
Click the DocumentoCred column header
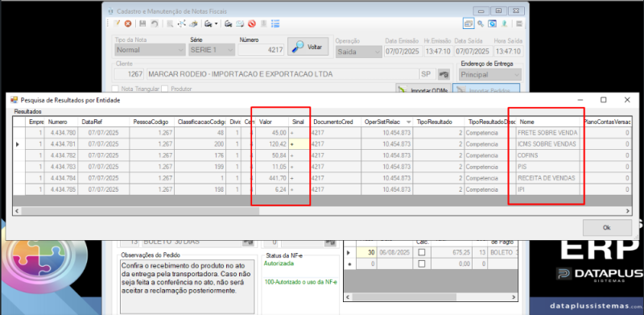click(336, 122)
